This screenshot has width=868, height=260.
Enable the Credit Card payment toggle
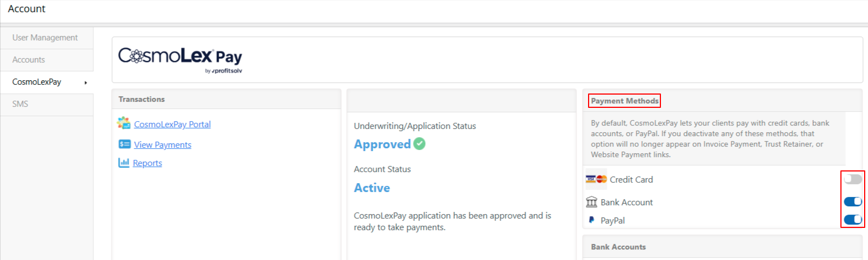853,179
